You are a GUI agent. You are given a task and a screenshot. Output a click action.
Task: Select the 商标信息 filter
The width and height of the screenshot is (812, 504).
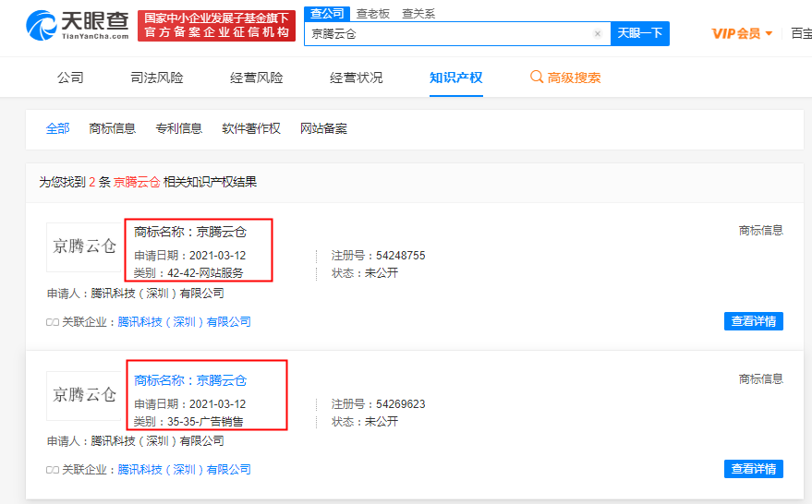click(113, 128)
